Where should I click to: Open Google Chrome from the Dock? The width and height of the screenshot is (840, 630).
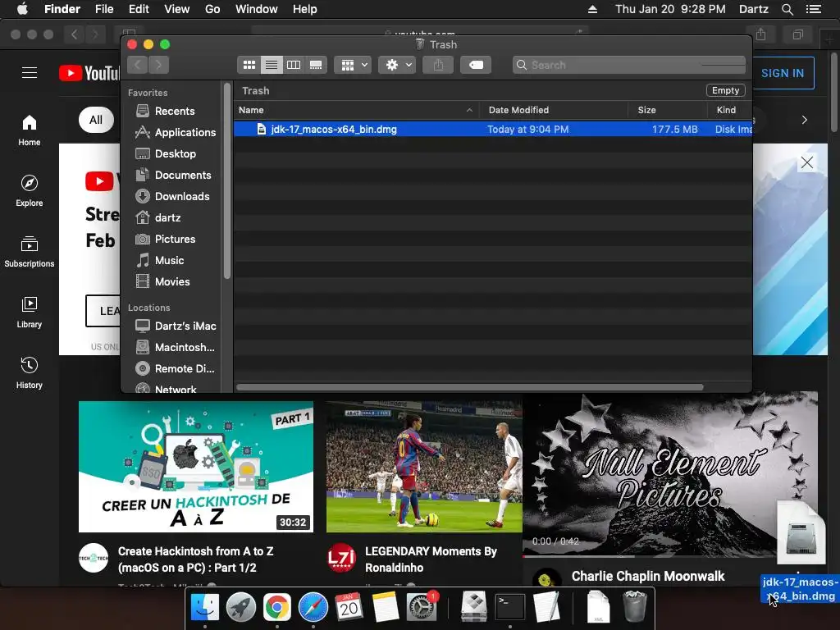coord(277,607)
